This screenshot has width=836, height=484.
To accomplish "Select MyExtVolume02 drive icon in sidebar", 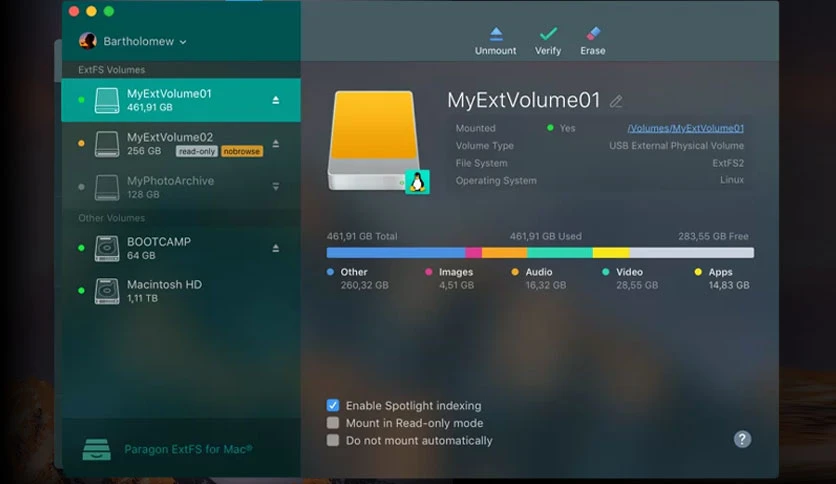I will (107, 144).
